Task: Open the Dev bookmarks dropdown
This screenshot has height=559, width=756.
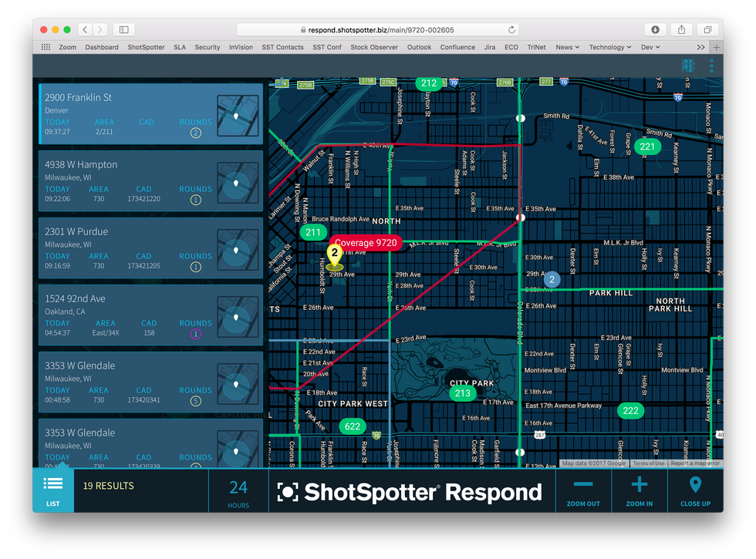Action: tap(650, 47)
